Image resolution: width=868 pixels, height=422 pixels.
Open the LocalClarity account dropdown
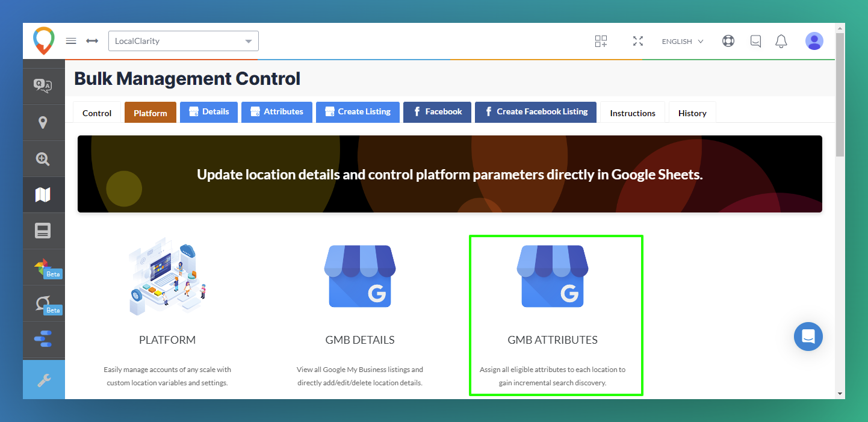[184, 41]
